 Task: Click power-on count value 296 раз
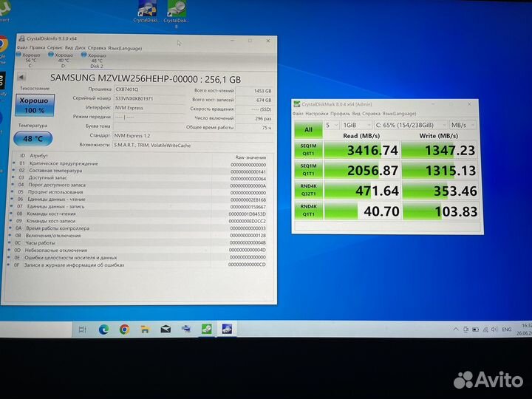pyautogui.click(x=254, y=119)
